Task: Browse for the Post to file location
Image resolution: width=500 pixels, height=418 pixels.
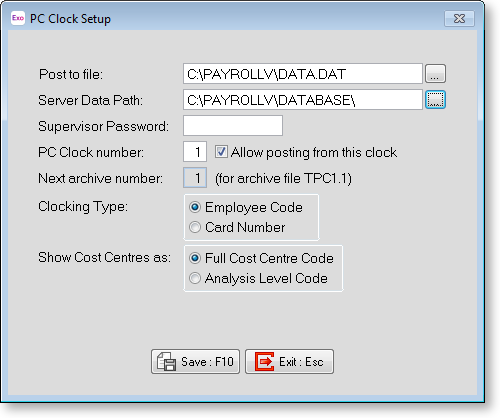Action: click(435, 74)
